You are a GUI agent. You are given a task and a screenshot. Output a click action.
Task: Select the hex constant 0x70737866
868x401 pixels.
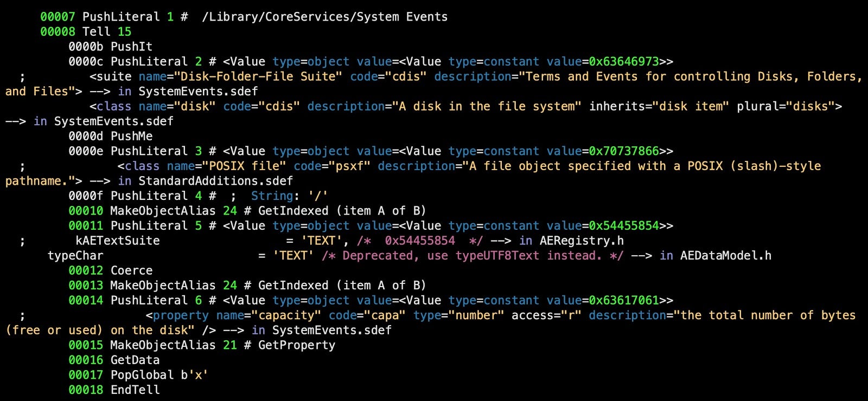coord(624,151)
